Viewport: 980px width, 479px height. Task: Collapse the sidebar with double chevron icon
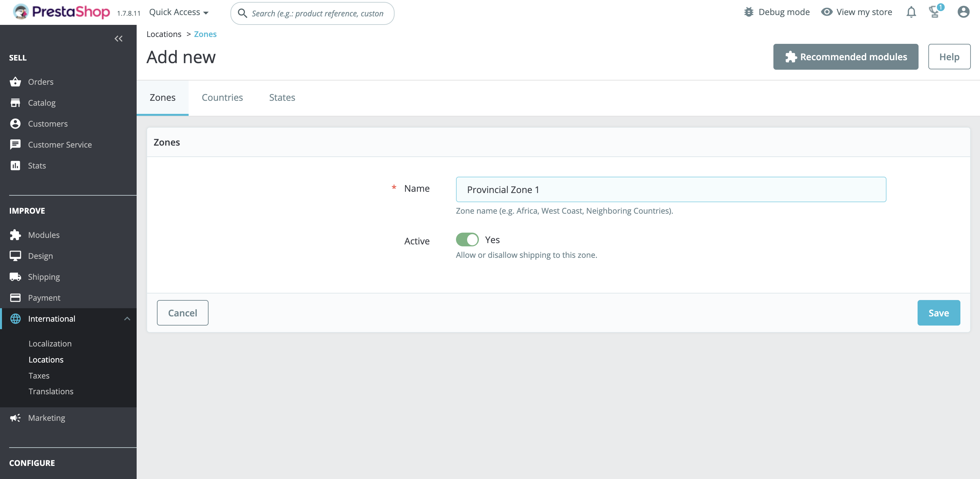[x=118, y=39]
